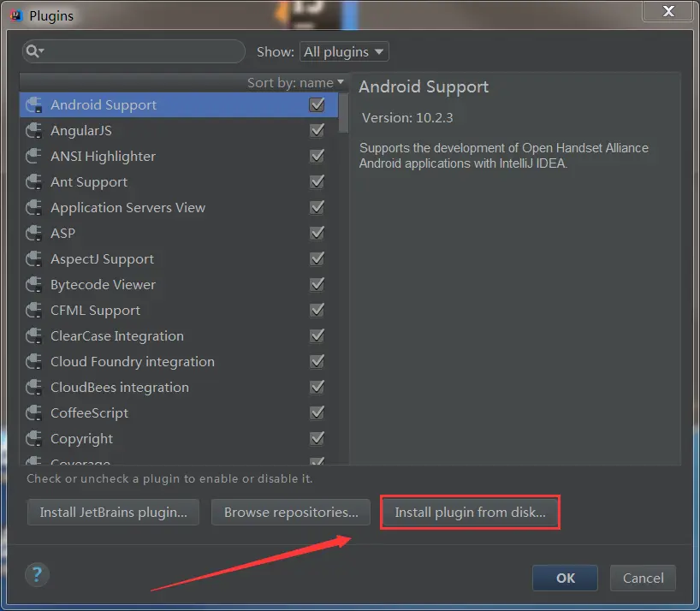Uncheck the CoffeeScript checkbox
The height and width of the screenshot is (611, 700).
[x=317, y=412]
